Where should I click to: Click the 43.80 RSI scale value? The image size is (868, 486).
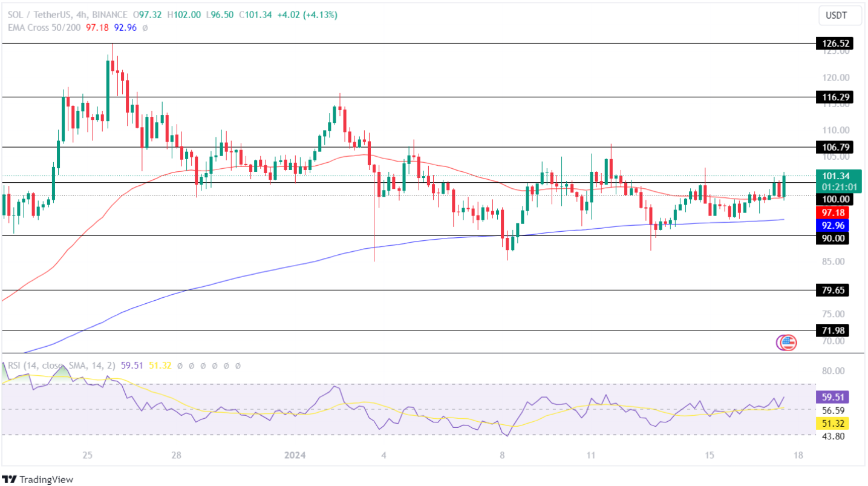point(832,436)
